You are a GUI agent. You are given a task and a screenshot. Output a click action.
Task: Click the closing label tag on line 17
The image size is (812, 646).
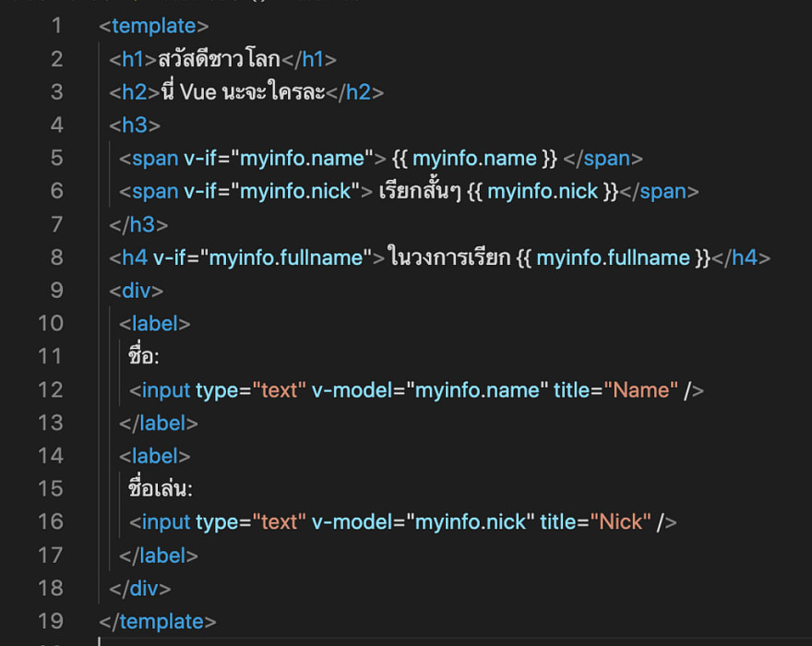pyautogui.click(x=159, y=556)
